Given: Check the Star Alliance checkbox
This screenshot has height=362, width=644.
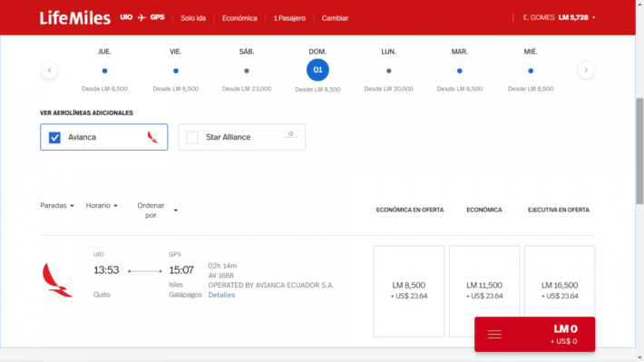Looking at the screenshot, I should (192, 137).
